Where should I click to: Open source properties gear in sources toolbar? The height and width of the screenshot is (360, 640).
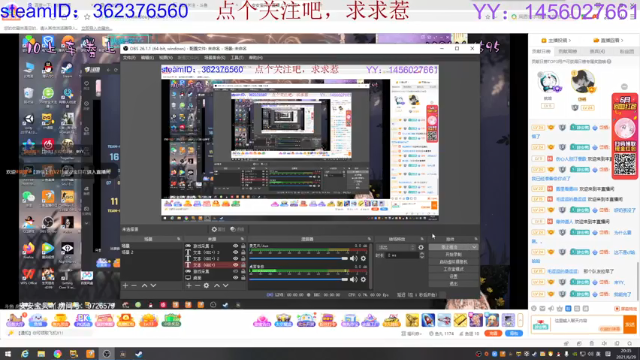(x=207, y=286)
